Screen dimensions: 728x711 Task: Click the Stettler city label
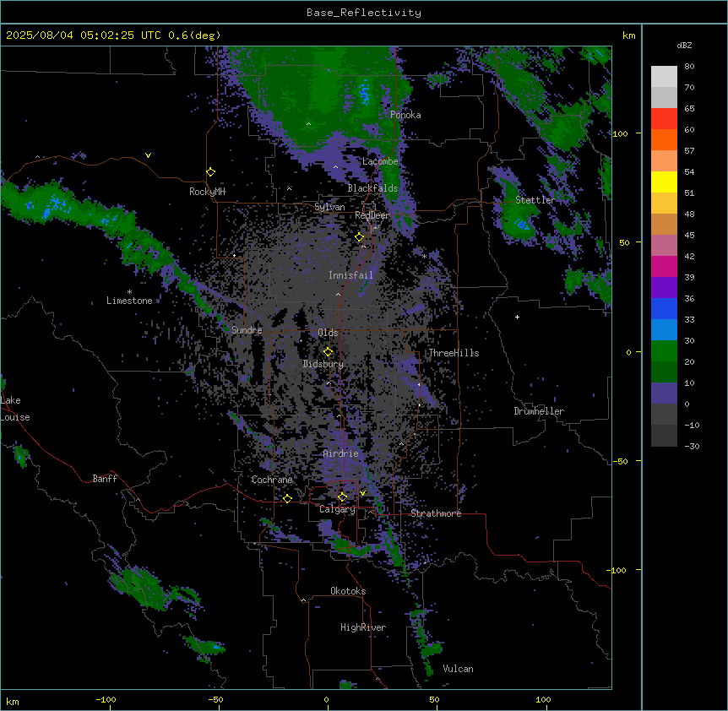point(535,200)
